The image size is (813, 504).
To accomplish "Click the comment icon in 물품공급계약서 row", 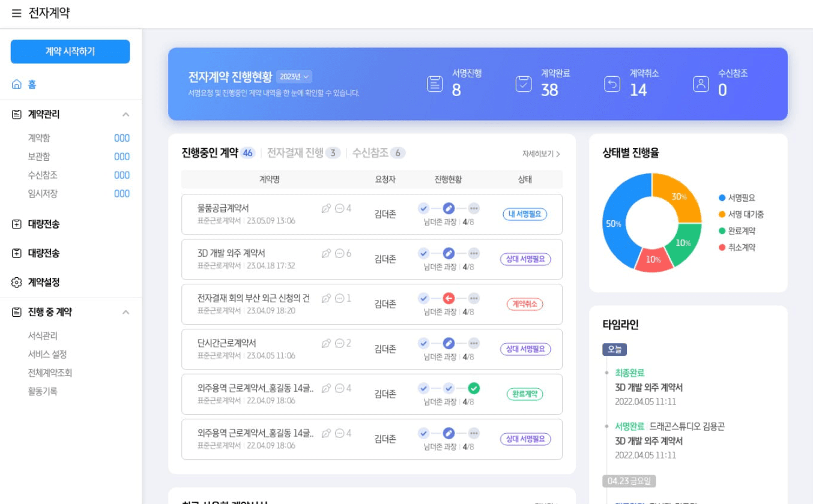I will point(339,209).
